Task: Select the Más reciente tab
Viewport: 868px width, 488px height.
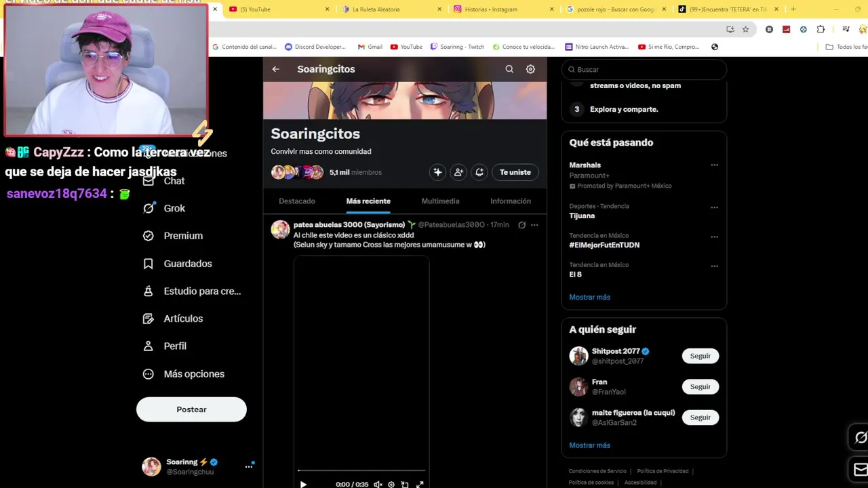Action: (x=368, y=201)
